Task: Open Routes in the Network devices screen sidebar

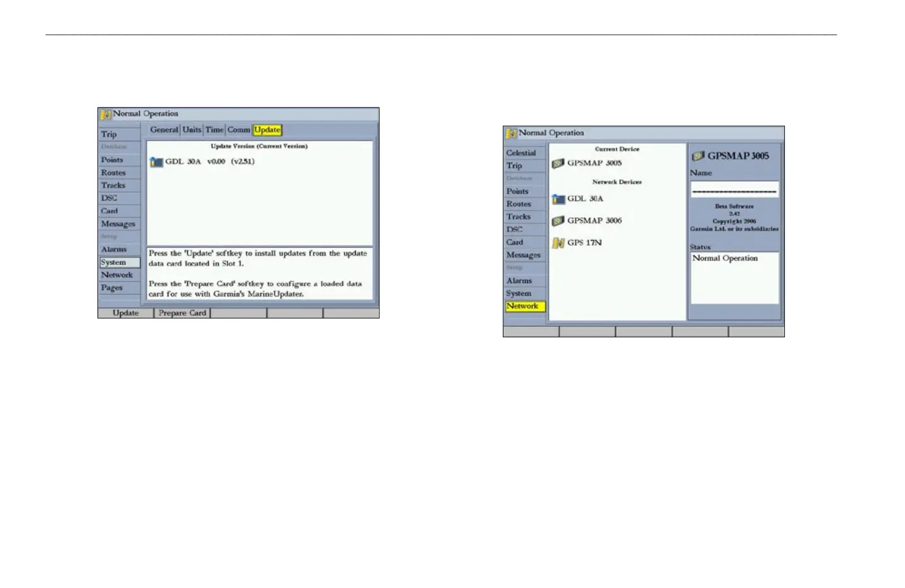Action: pos(525,204)
